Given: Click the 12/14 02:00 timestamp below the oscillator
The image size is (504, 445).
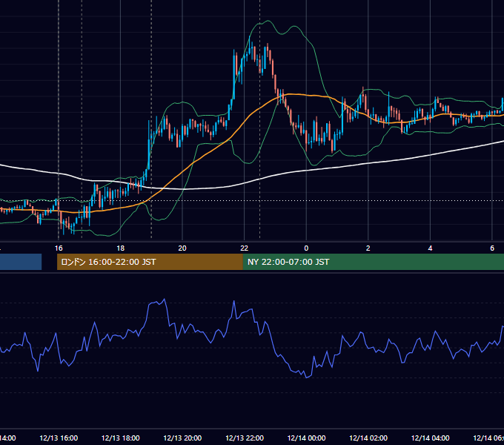Looking at the screenshot, I should pos(368,438).
